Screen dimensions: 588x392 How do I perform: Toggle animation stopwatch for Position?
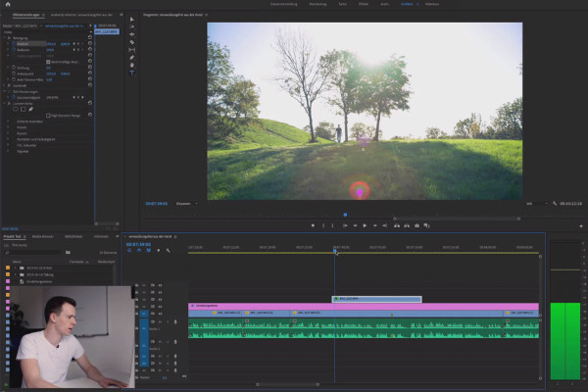click(x=14, y=43)
